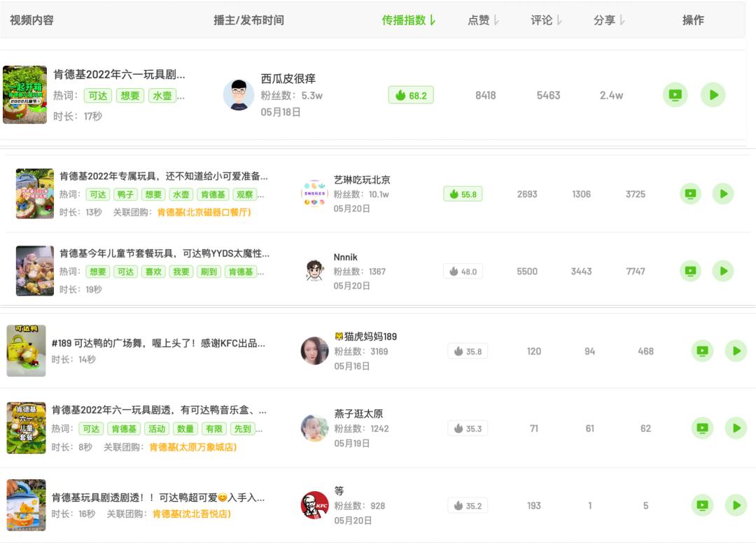The height and width of the screenshot is (545, 756).
Task: Open the video detail screen icon for the Nnnik row
Action: pos(690,271)
